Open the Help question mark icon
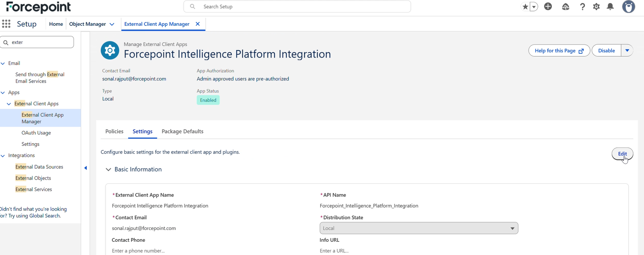Screen dimensions: 644x255 [583, 6]
